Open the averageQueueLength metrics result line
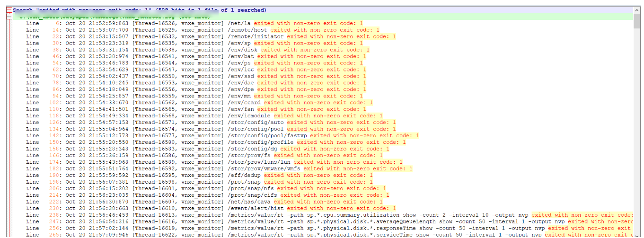 331,222
